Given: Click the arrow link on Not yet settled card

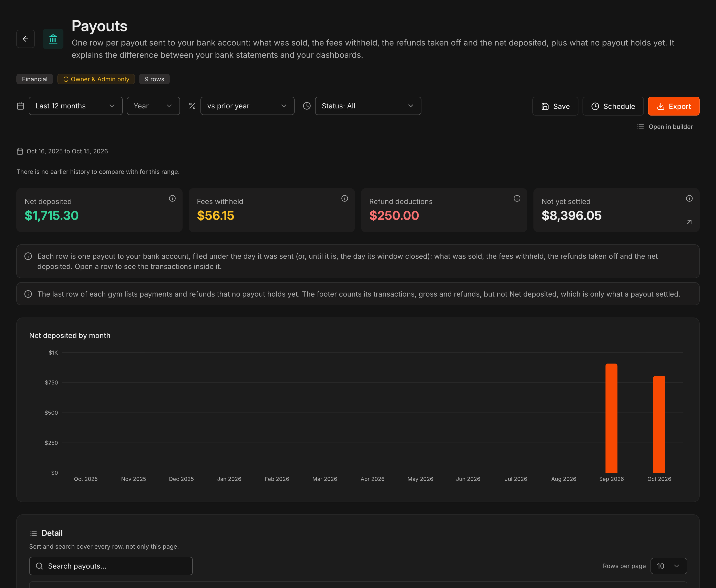Looking at the screenshot, I should click(x=689, y=222).
